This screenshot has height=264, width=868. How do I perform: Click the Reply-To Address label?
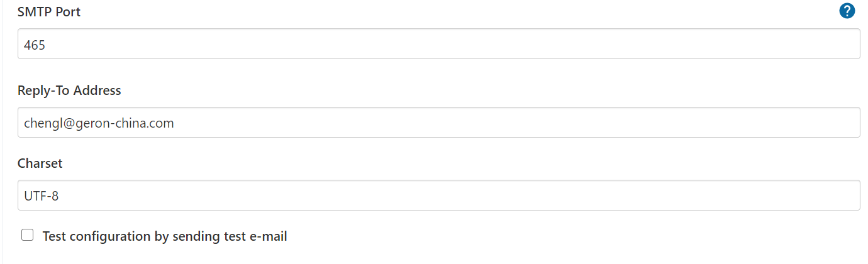click(x=69, y=91)
